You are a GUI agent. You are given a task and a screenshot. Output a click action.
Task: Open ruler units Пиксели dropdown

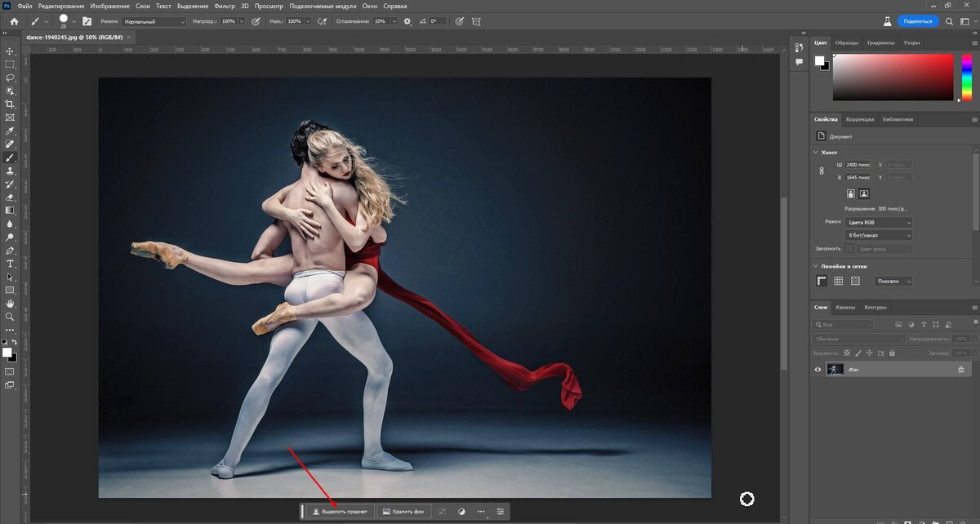click(893, 281)
